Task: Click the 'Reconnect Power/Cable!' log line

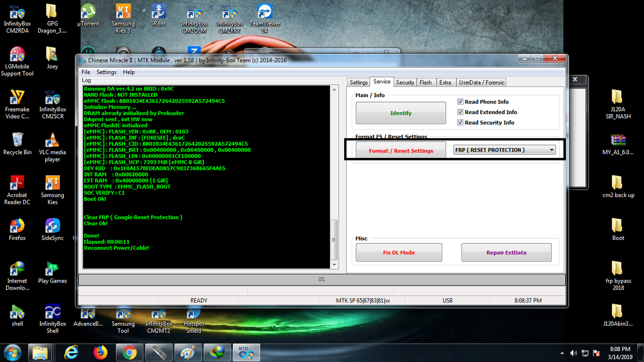Action: click(x=116, y=248)
